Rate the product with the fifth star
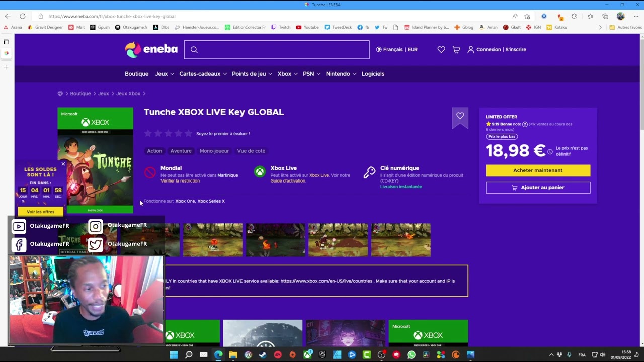 [189, 133]
